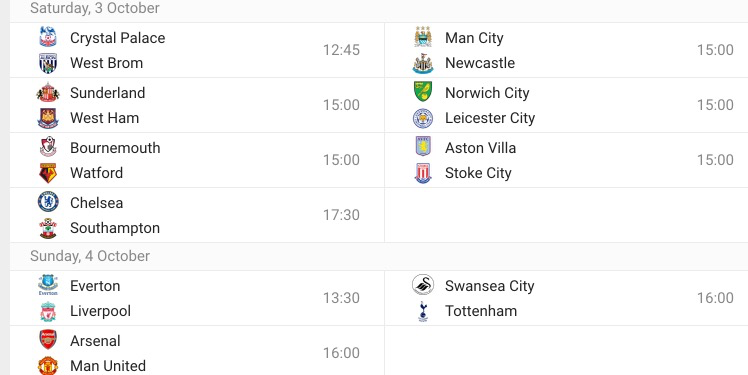
Task: Click the West Brom club crest
Action: [48, 63]
